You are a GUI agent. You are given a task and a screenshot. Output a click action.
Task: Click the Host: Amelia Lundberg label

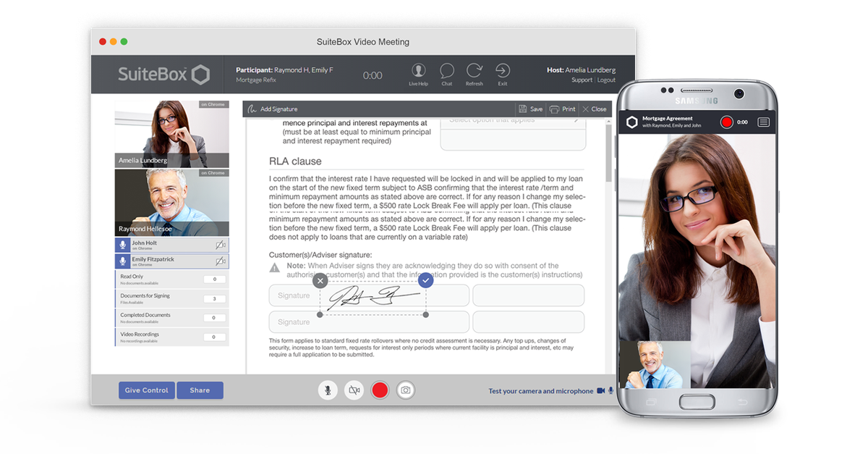point(581,70)
